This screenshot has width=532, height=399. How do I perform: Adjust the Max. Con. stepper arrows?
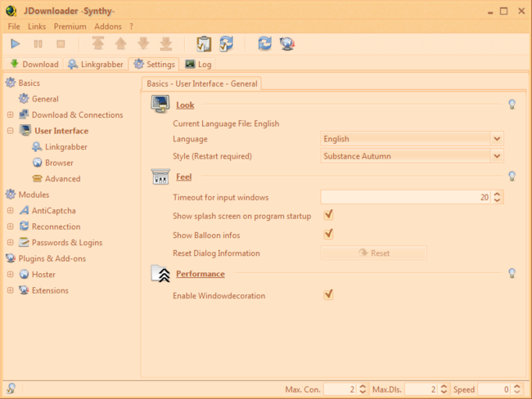pos(363,389)
